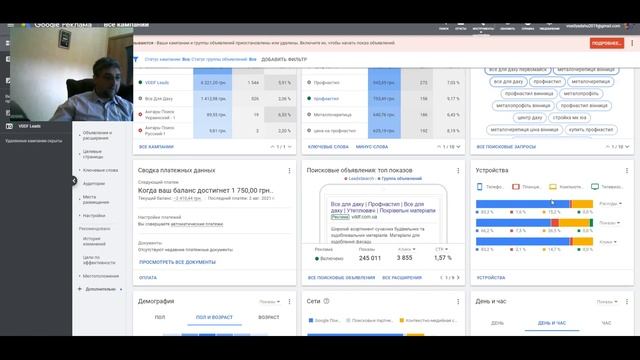Open the Показы dropdown in Демография card

(270, 302)
